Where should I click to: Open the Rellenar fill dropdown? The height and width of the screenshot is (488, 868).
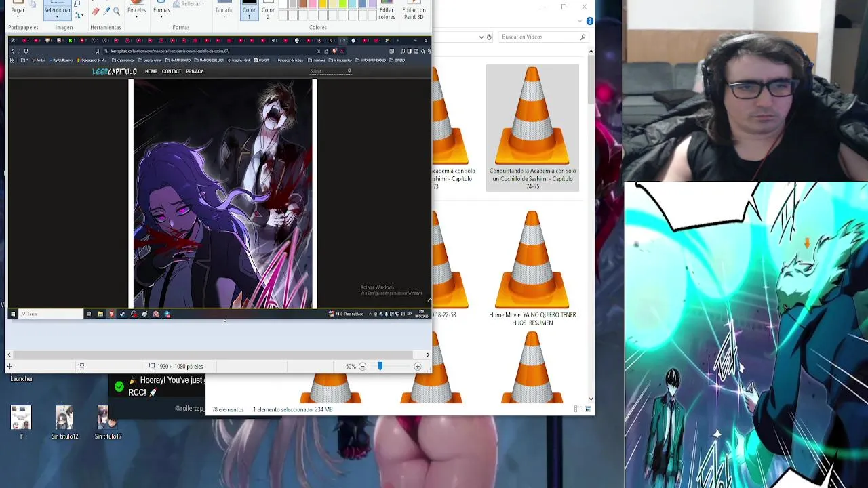(x=190, y=4)
